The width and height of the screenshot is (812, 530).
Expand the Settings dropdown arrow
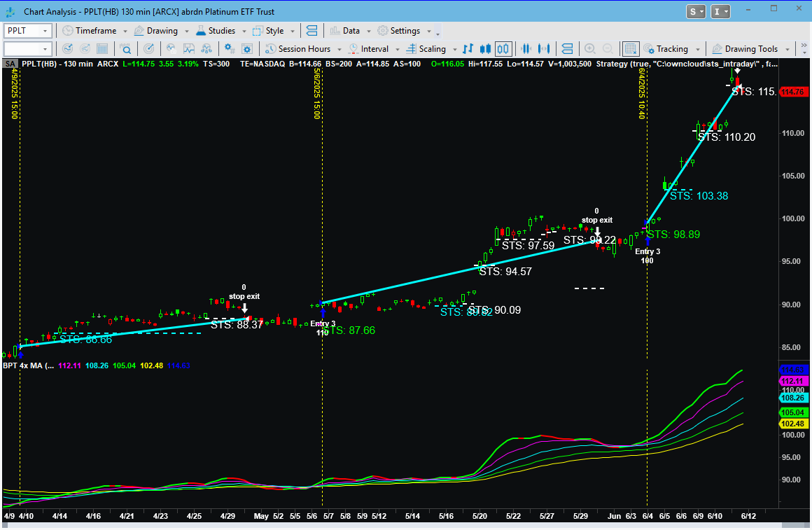tap(429, 31)
